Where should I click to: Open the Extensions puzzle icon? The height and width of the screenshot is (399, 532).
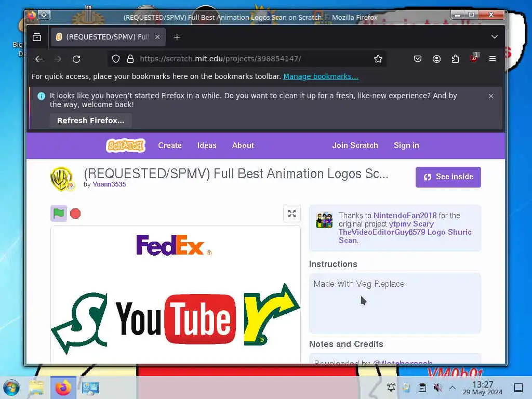(x=455, y=59)
